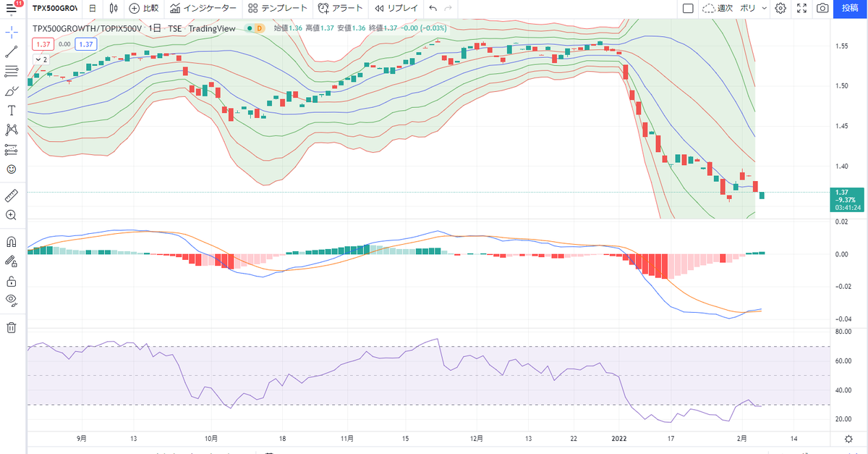The width and height of the screenshot is (868, 454).
Task: Change the daily time interval 日
Action: pyautogui.click(x=92, y=9)
